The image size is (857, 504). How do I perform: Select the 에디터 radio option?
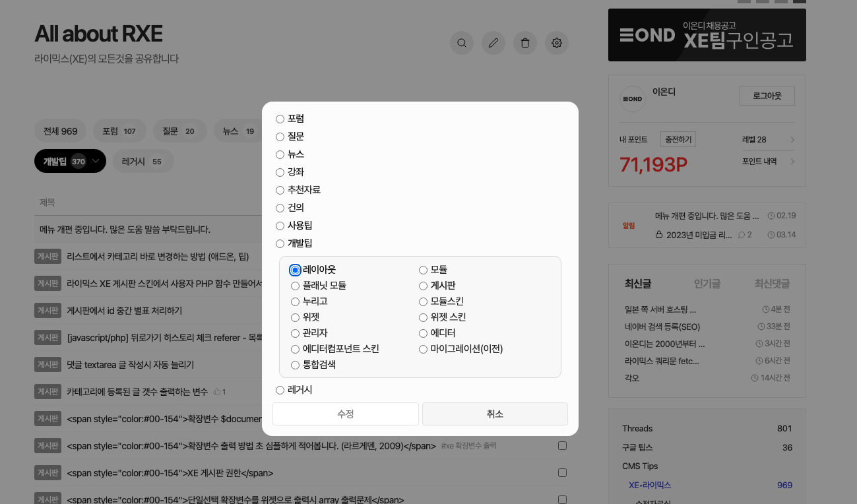(423, 333)
